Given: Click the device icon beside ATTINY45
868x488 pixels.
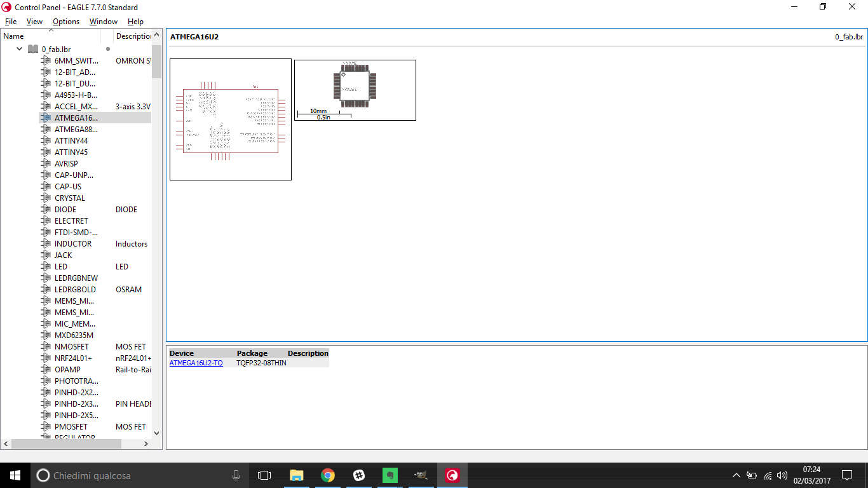Looking at the screenshot, I should [x=46, y=152].
